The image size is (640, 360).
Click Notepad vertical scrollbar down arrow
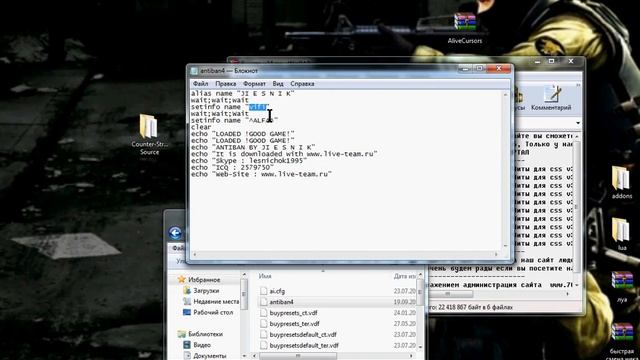(x=506, y=246)
